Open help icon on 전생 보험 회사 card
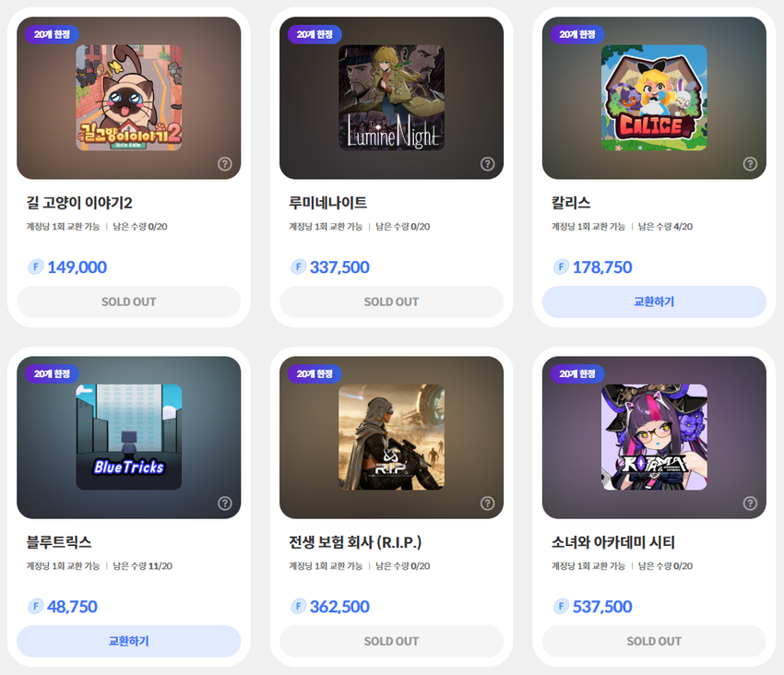This screenshot has width=784, height=675. [487, 503]
